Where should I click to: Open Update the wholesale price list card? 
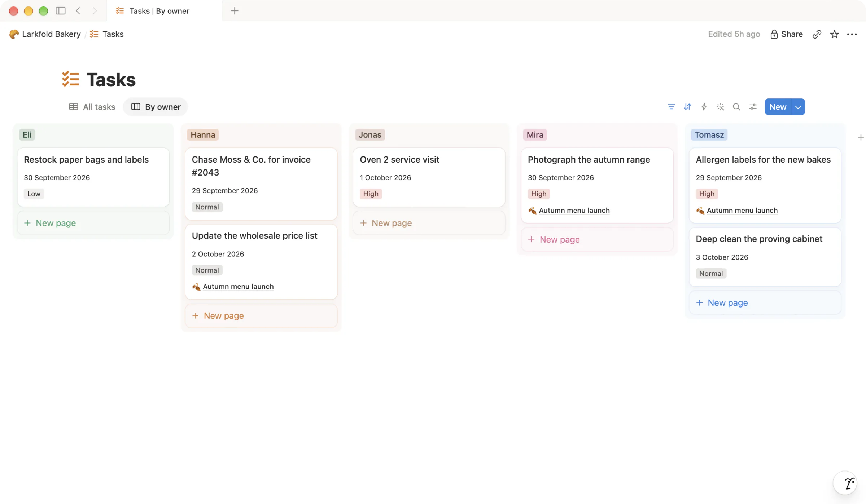click(x=261, y=262)
